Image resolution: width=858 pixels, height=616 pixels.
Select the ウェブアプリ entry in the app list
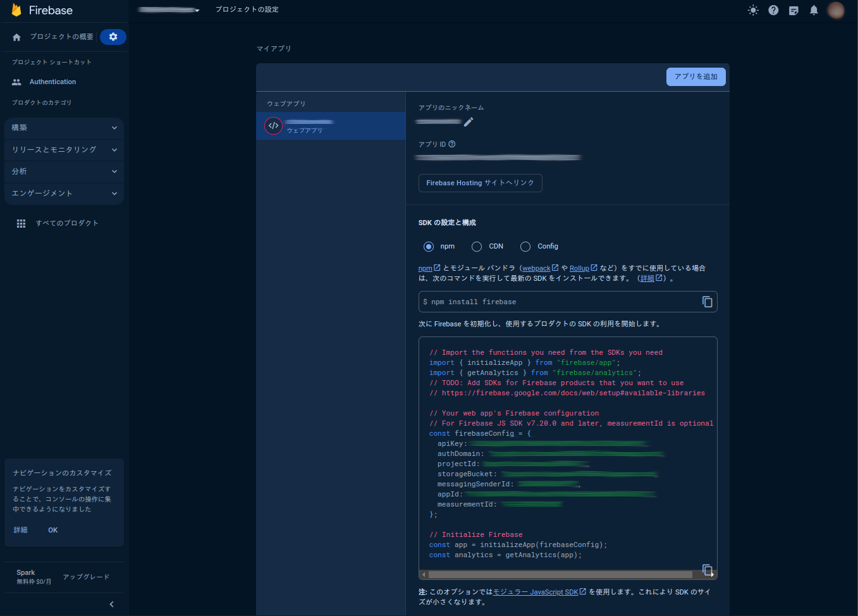coord(331,126)
